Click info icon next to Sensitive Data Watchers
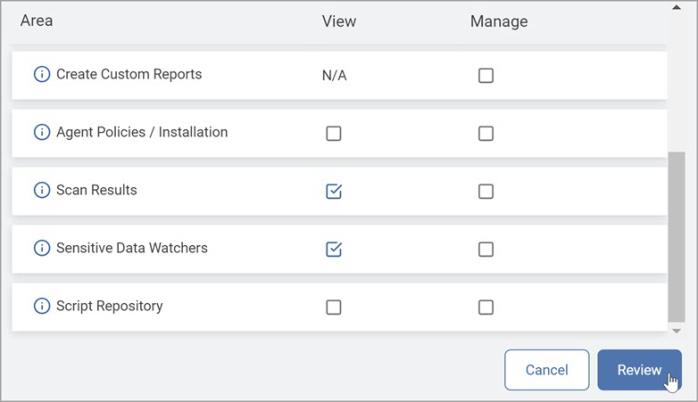 42,248
